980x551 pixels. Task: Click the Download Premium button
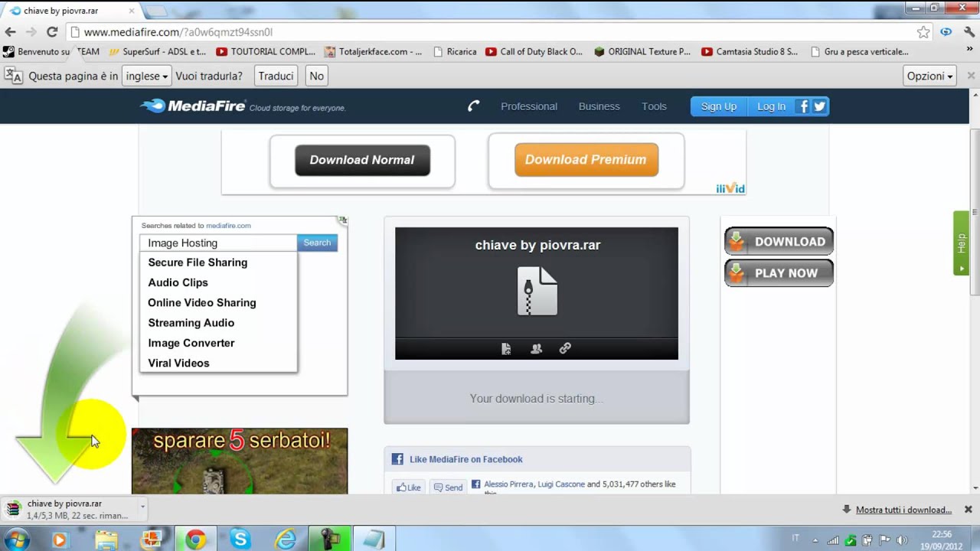point(586,159)
